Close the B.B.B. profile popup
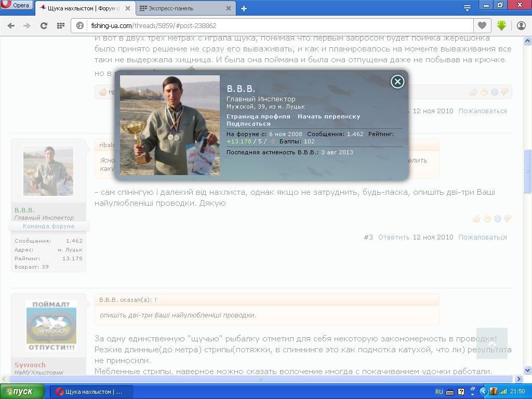Image resolution: width=532 pixels, height=399 pixels. (x=397, y=82)
